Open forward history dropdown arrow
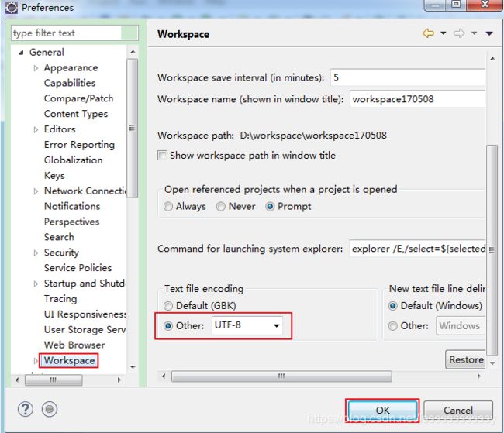 pos(474,33)
